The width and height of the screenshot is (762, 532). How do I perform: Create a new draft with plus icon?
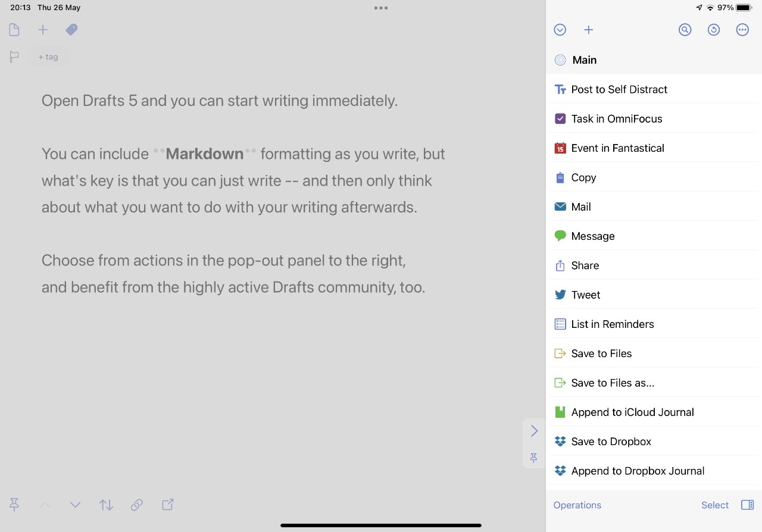pos(43,30)
